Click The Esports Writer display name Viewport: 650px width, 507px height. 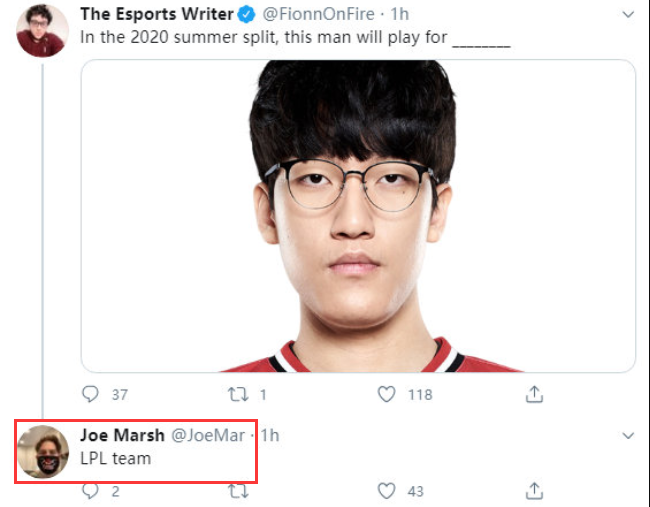tap(157, 14)
